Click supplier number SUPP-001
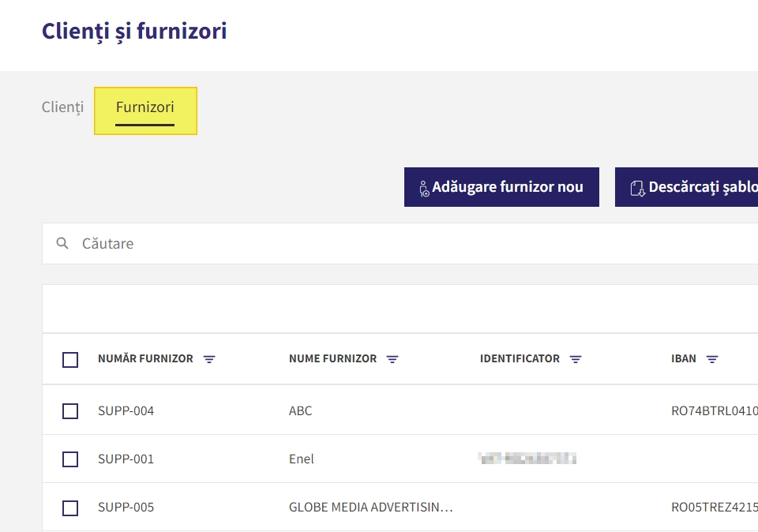Screen dimensions: 758x532 (126, 459)
